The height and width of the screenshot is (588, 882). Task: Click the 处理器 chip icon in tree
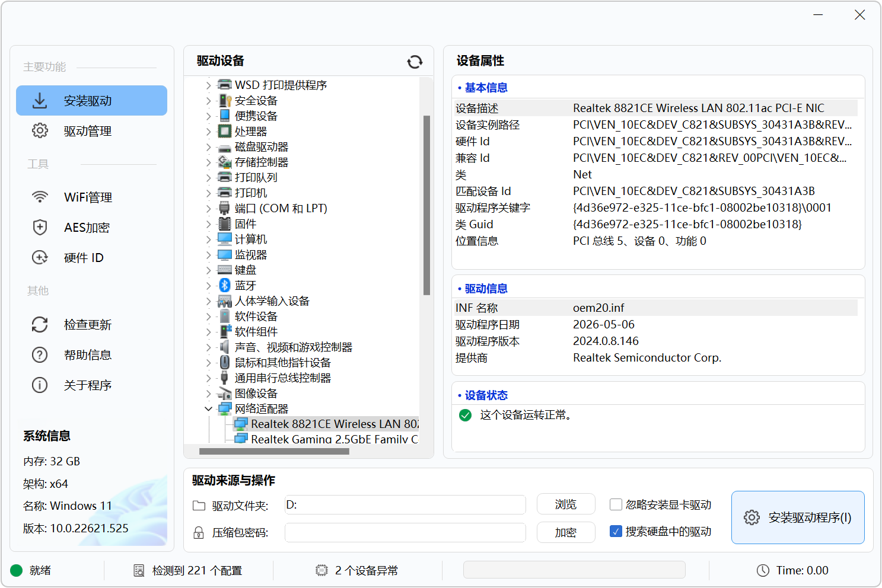(x=225, y=131)
